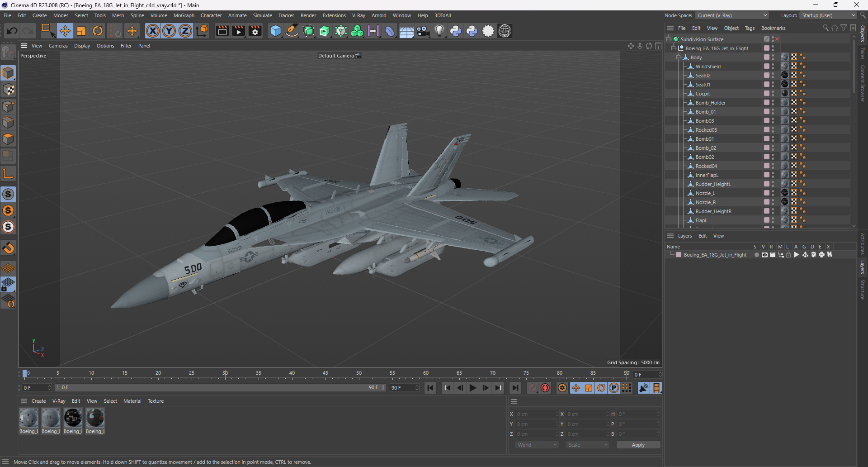
Task: Open the viewport Display menu
Action: click(x=82, y=46)
